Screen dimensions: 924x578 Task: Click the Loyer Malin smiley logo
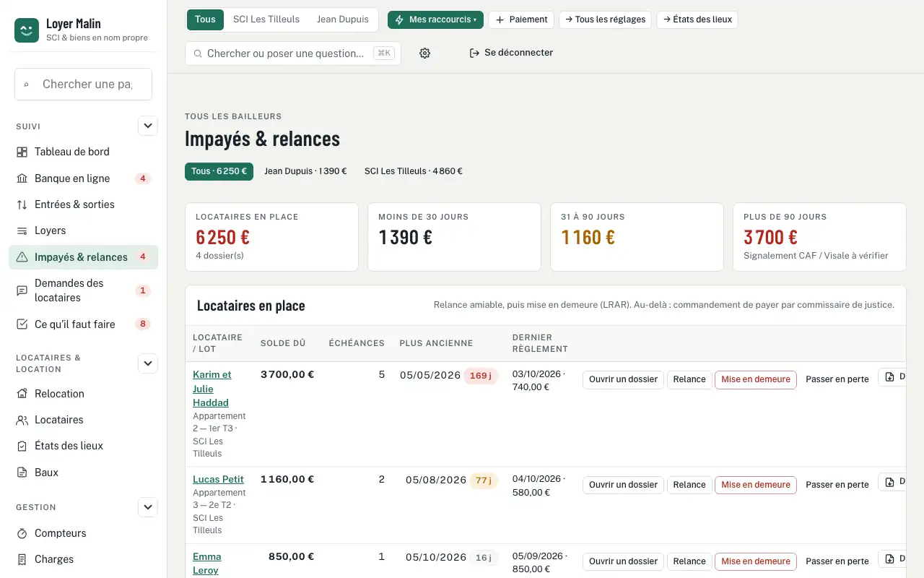(27, 30)
